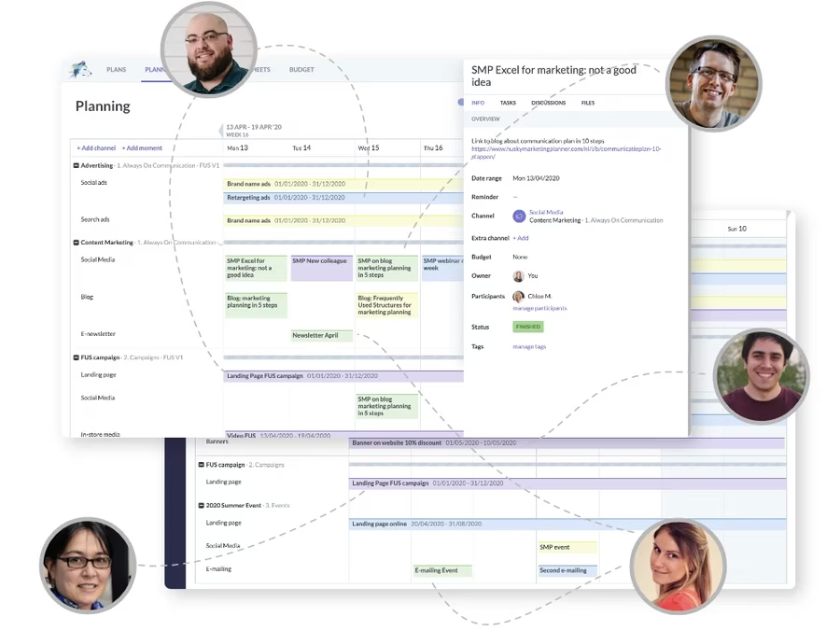Click Chloe M. participant avatar
840x630 pixels.
pos(519,297)
